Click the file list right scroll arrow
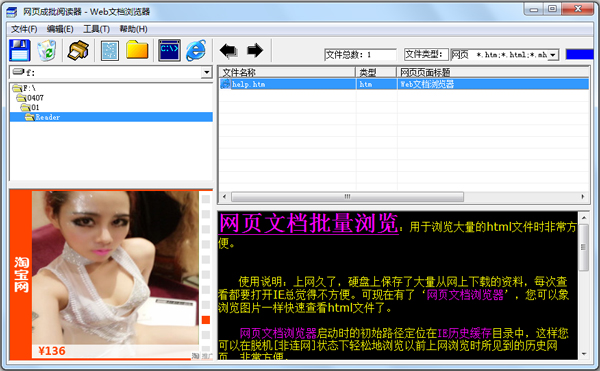The image size is (600, 371). [583, 197]
